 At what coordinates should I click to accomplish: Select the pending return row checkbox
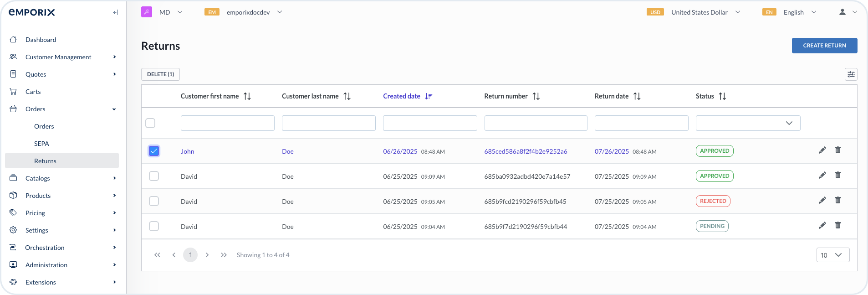pyautogui.click(x=154, y=226)
